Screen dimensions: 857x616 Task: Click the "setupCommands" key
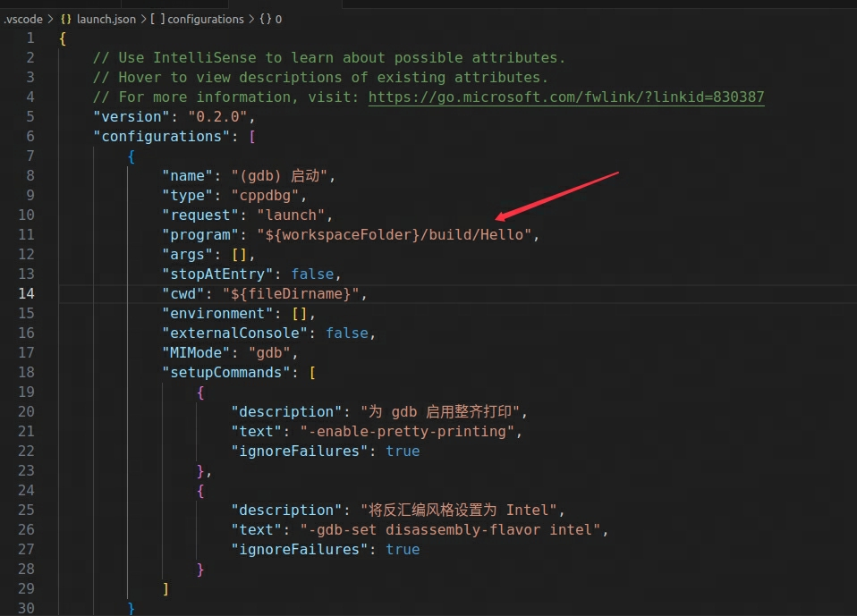[226, 373]
